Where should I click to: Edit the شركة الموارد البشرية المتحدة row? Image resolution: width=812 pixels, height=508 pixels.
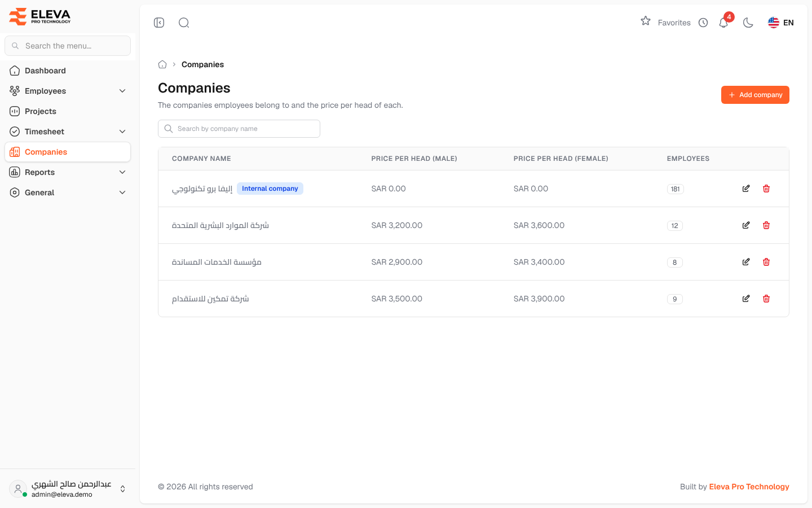746,225
